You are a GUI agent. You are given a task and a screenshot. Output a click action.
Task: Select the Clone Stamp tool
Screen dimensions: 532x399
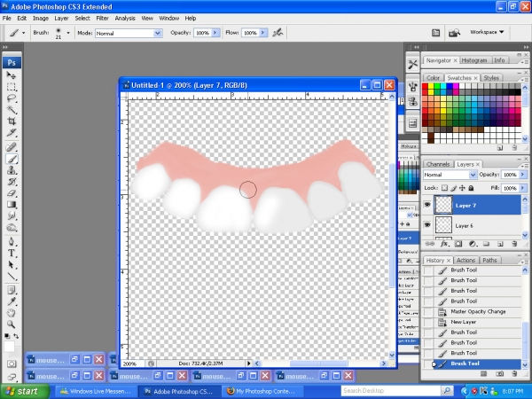[x=12, y=170]
